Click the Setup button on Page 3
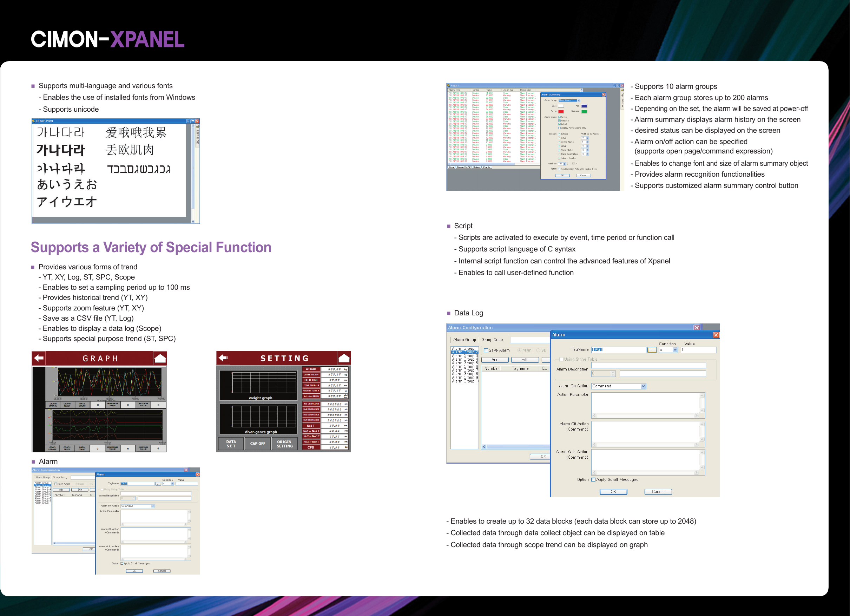The width and height of the screenshot is (850, 616). (x=476, y=167)
